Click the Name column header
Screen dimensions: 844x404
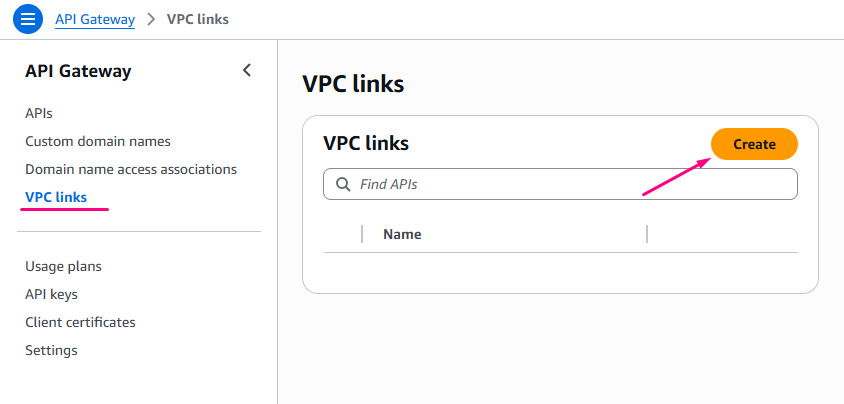[402, 234]
